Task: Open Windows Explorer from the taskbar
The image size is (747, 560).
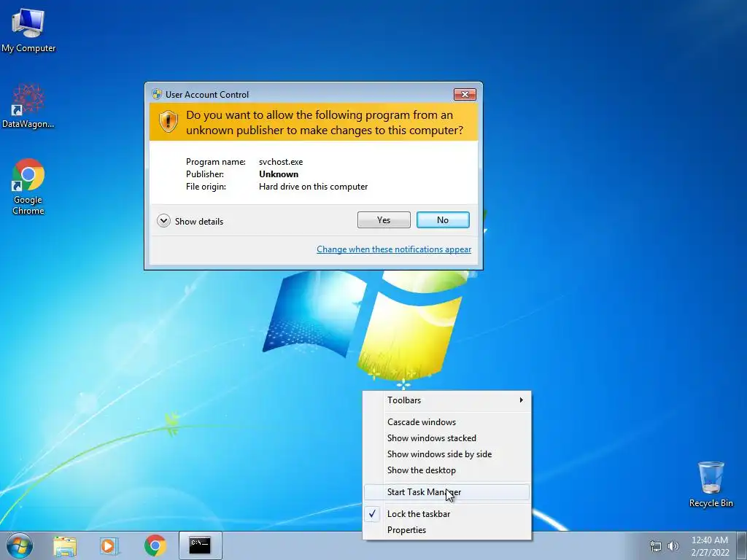Action: tap(65, 545)
